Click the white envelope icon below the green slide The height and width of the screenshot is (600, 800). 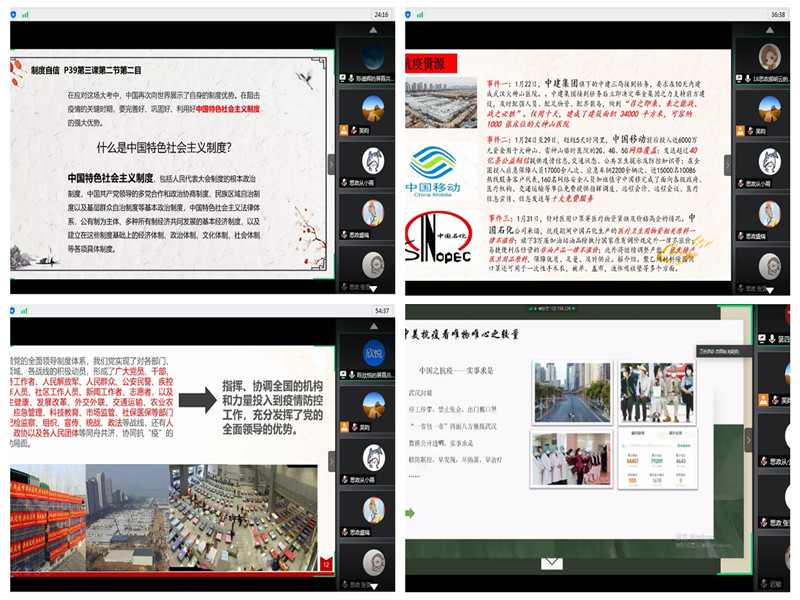pyautogui.click(x=553, y=563)
